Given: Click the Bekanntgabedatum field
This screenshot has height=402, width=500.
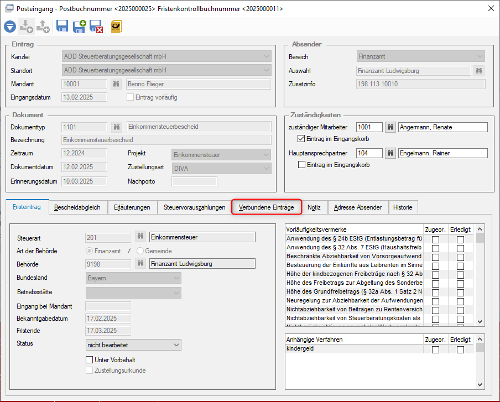Looking at the screenshot, I should coord(108,319).
